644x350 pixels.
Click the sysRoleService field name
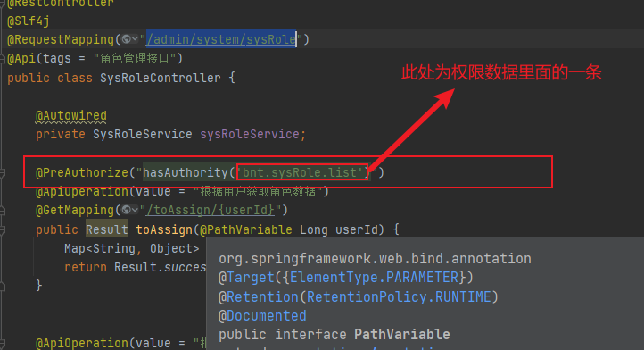[x=250, y=135]
